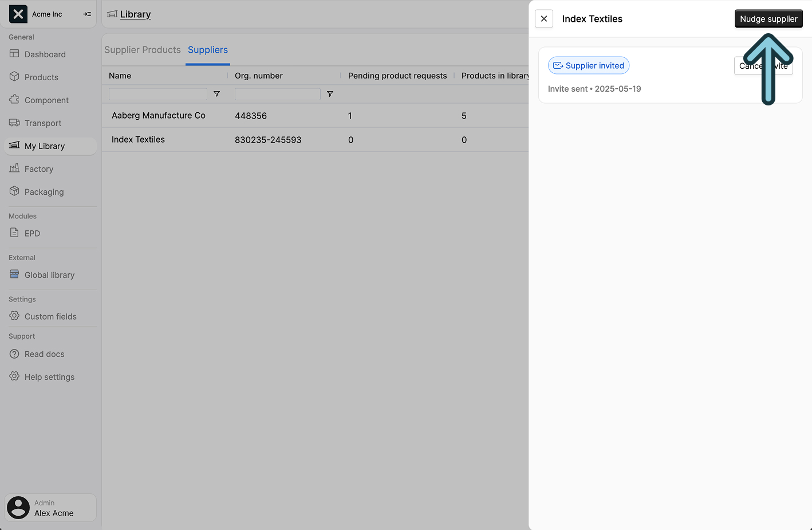
Task: Focus the Name filter text field
Action: [x=158, y=94]
